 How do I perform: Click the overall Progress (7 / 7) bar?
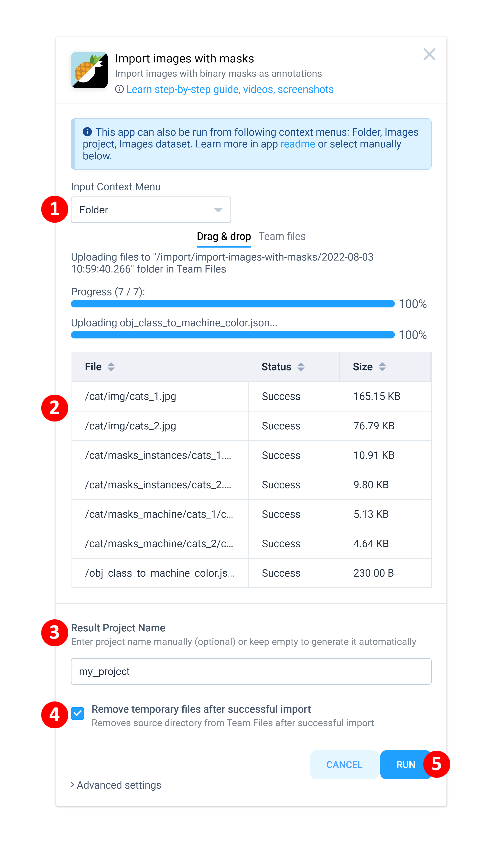[x=233, y=304]
